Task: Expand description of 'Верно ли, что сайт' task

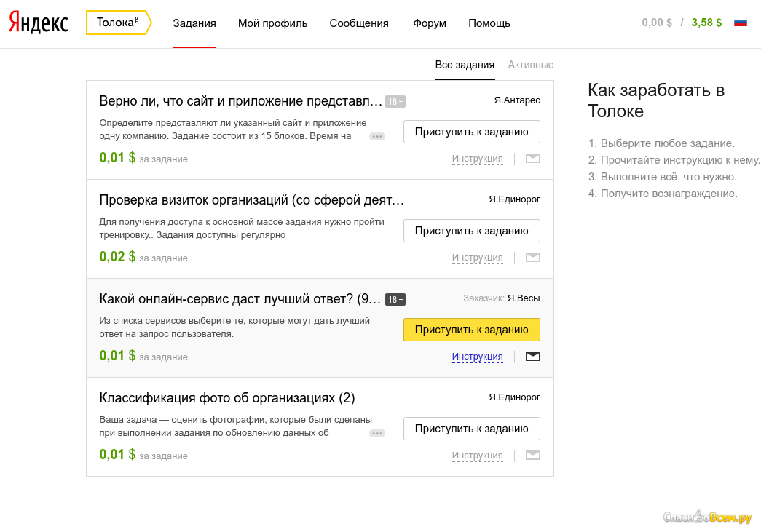Action: [x=377, y=136]
